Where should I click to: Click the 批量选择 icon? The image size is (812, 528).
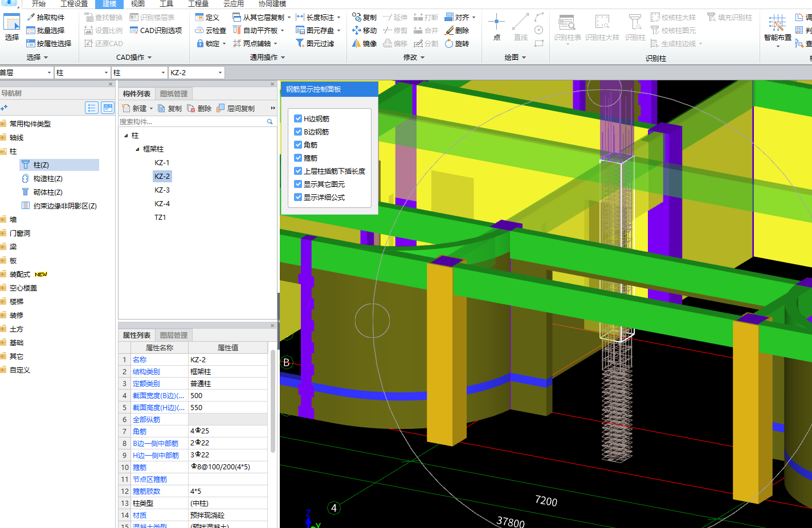[x=31, y=30]
